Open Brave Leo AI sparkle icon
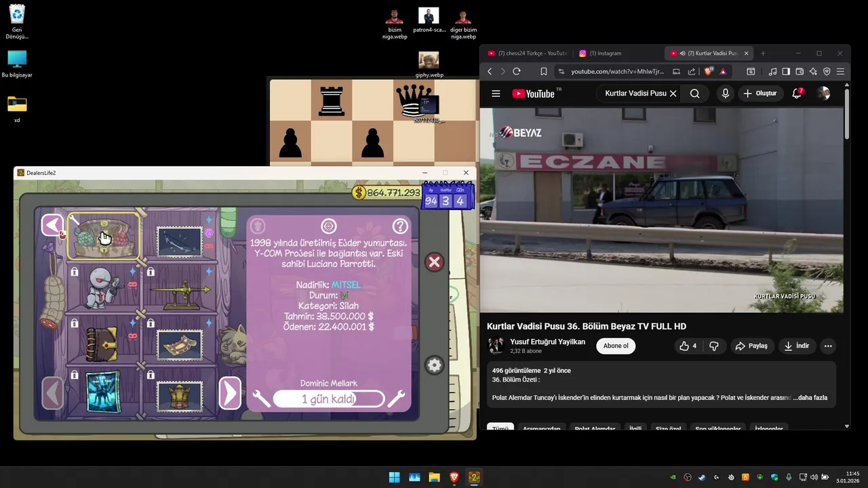This screenshot has height=488, width=868. point(813,71)
